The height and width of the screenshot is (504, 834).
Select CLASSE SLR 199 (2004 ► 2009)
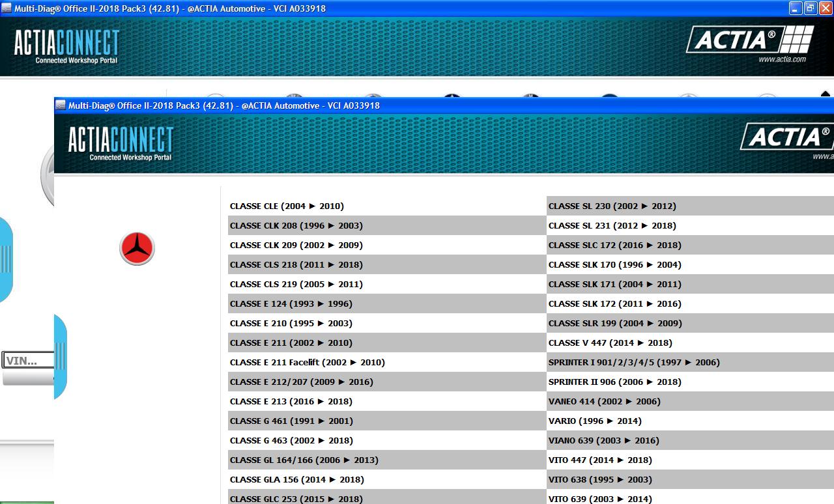click(691, 323)
